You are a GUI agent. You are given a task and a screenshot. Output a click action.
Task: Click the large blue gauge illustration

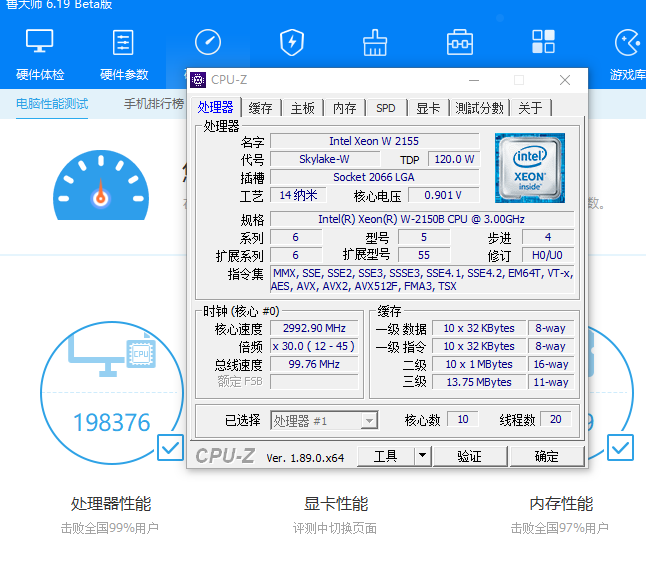[x=101, y=185]
